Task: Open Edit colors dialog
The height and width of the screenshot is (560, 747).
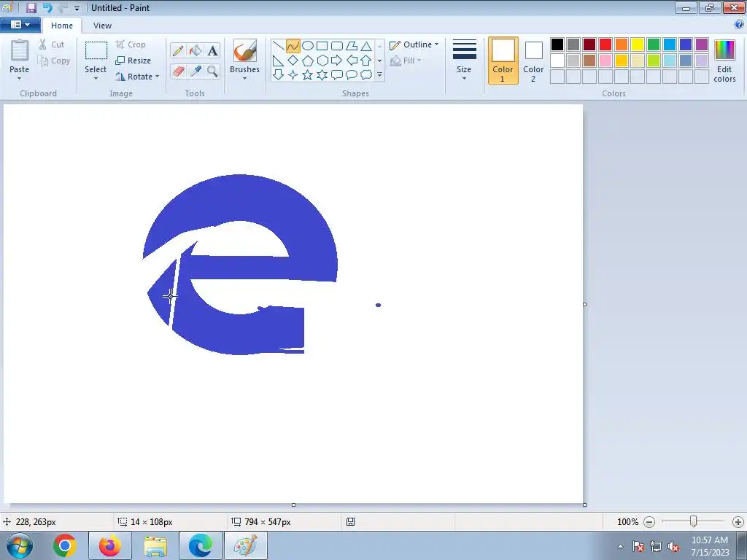Action: tap(724, 61)
